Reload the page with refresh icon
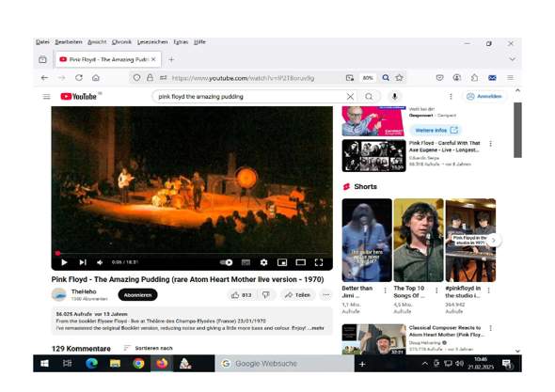Screen dimensions: 555x392 (x=79, y=78)
